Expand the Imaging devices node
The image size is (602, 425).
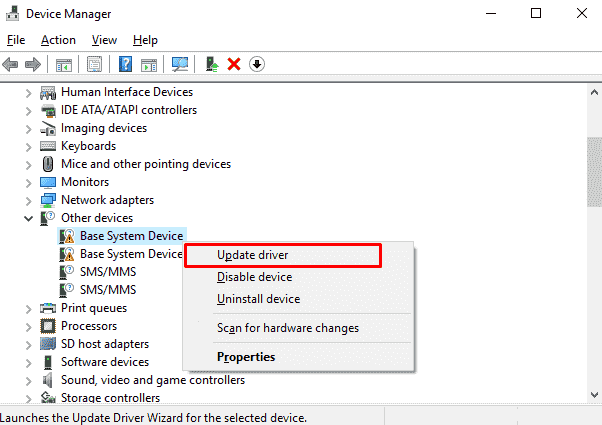click(28, 129)
